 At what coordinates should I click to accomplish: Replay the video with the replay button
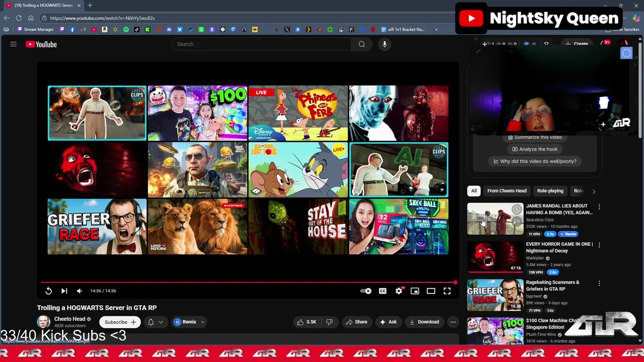[x=48, y=291]
